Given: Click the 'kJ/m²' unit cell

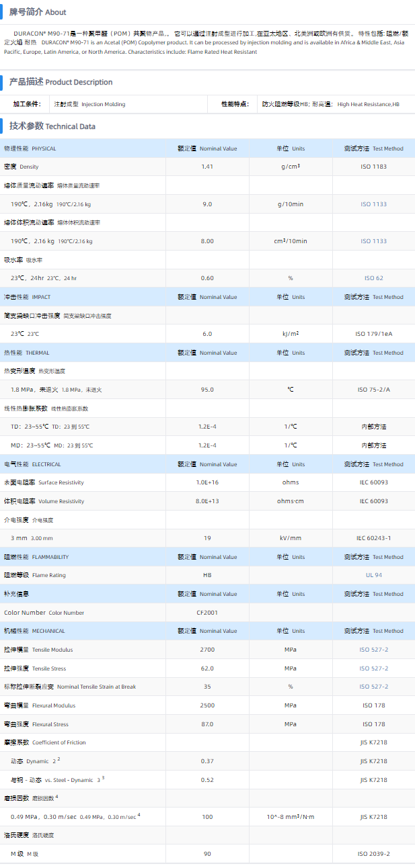Looking at the screenshot, I should [291, 334].
